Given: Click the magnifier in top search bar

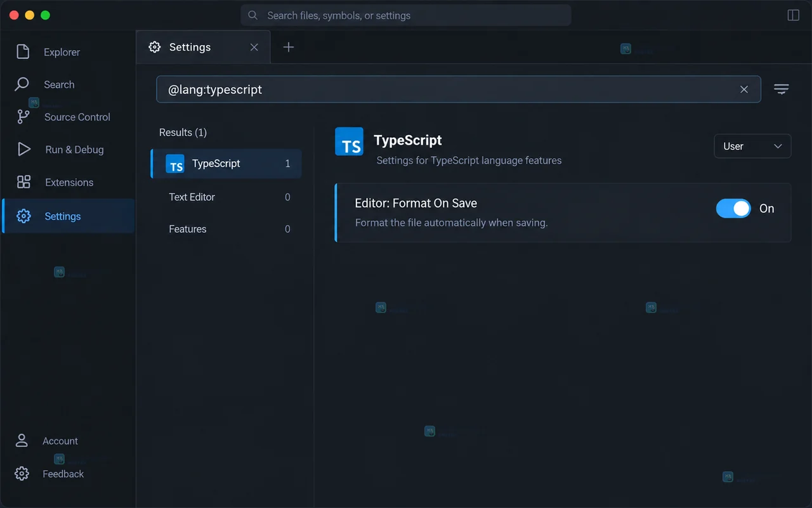Looking at the screenshot, I should click(x=252, y=15).
